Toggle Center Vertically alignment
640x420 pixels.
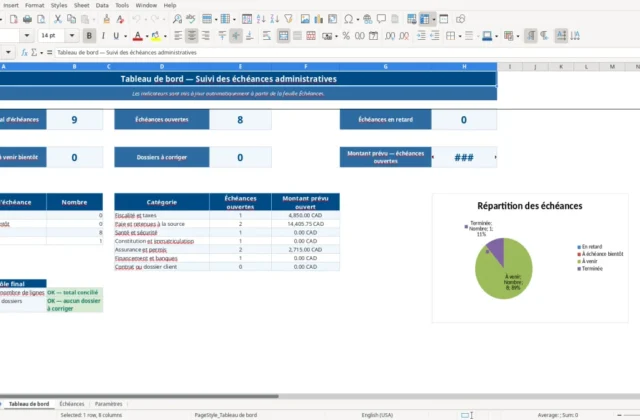pos(236,36)
